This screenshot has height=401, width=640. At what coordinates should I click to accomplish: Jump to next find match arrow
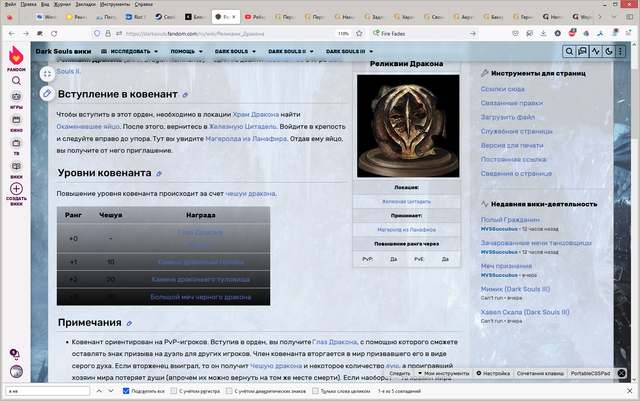point(111,391)
